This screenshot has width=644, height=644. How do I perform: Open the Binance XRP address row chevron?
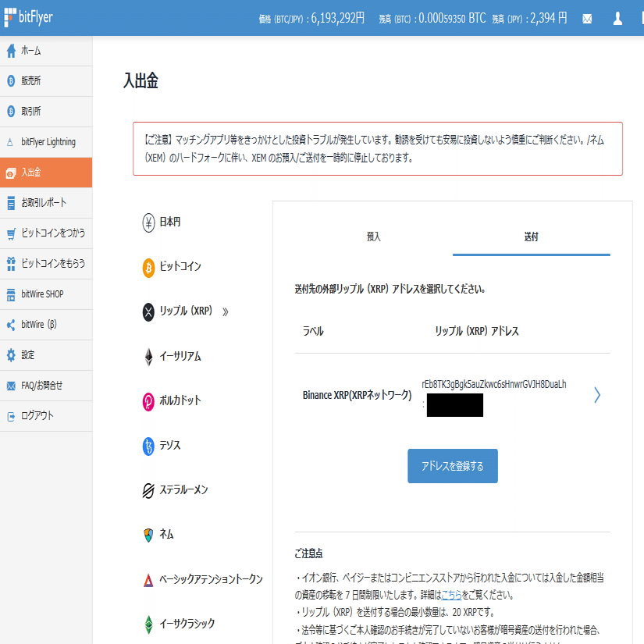(597, 395)
